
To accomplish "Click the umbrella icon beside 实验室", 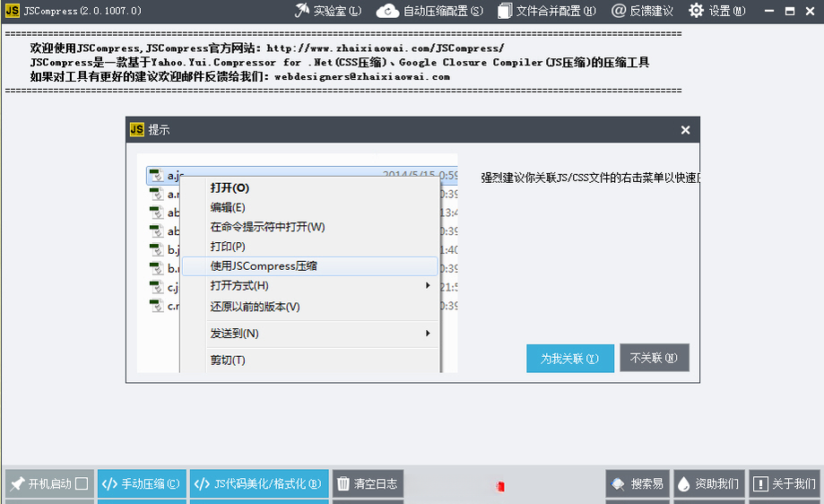I will [x=301, y=10].
